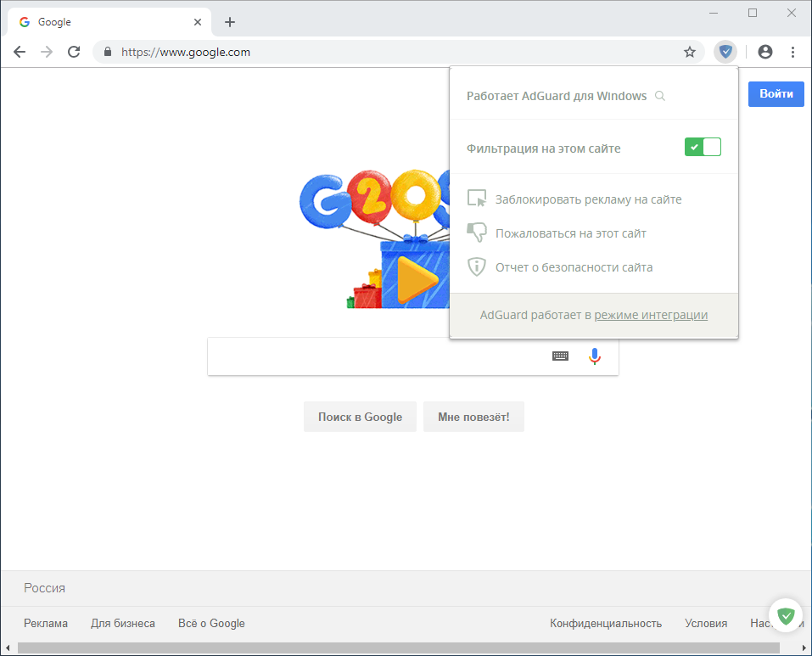Toggle "Фильтрация на этом сайте" switch off
This screenshot has width=812, height=656.
pos(703,147)
